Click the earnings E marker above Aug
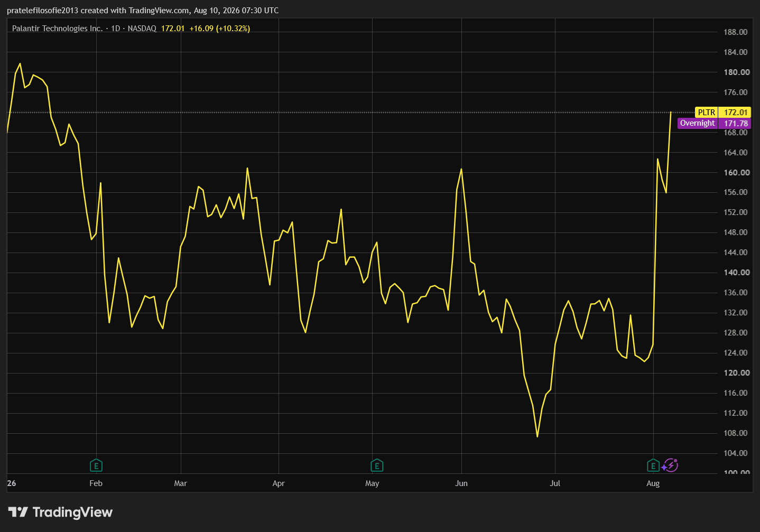Screen dimensions: 760x532 653,465
